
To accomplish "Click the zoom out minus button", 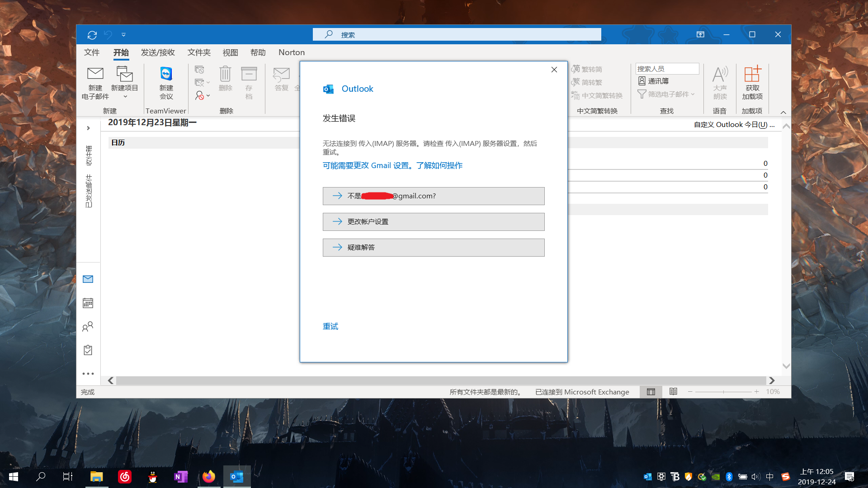I will [690, 392].
